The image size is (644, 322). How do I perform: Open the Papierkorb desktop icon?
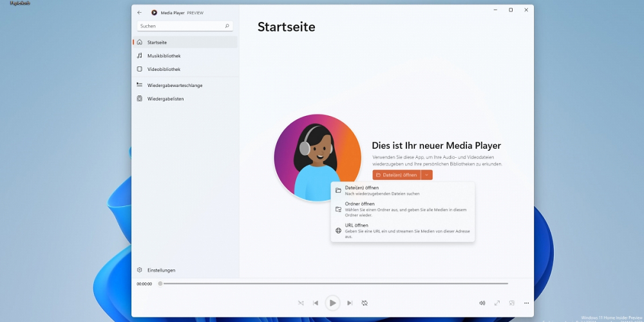coord(20,3)
